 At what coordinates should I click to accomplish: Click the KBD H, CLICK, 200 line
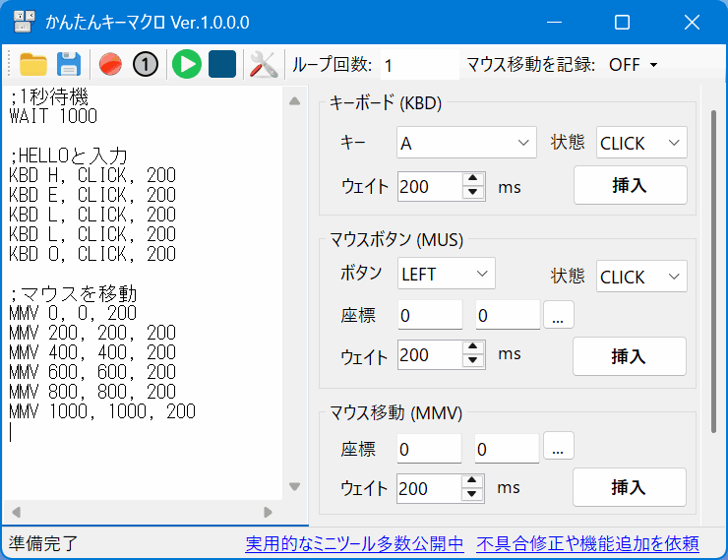coord(92,175)
